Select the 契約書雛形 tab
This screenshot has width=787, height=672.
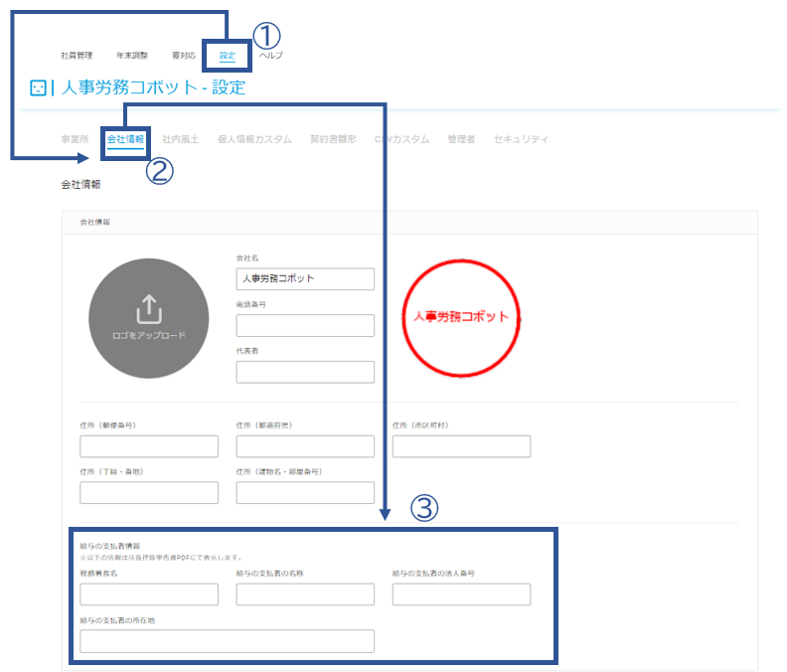tap(333, 139)
